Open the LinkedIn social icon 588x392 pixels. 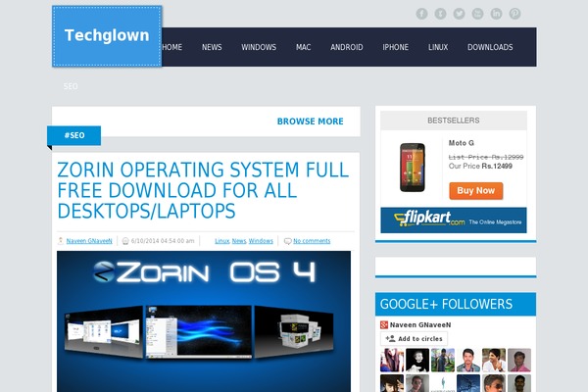[x=496, y=14]
